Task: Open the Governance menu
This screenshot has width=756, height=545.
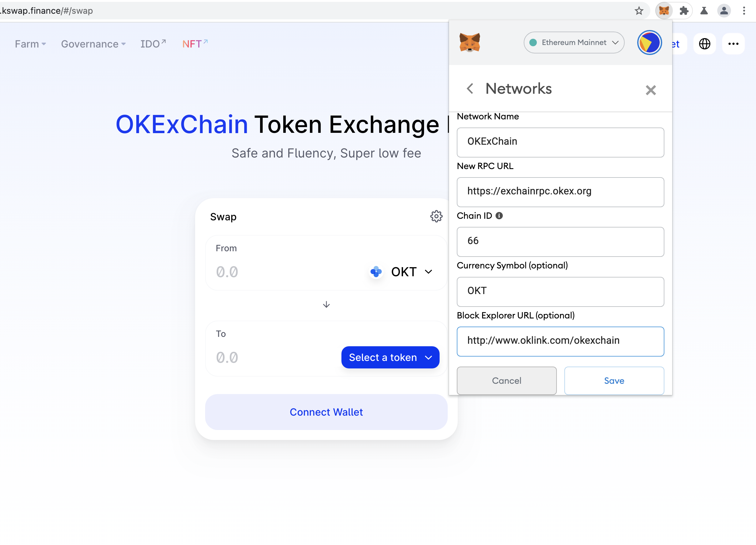Action: click(x=93, y=44)
